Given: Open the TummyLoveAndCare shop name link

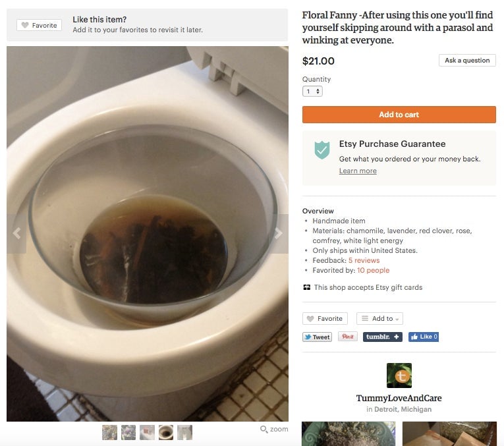Looking at the screenshot, I should (x=399, y=398).
